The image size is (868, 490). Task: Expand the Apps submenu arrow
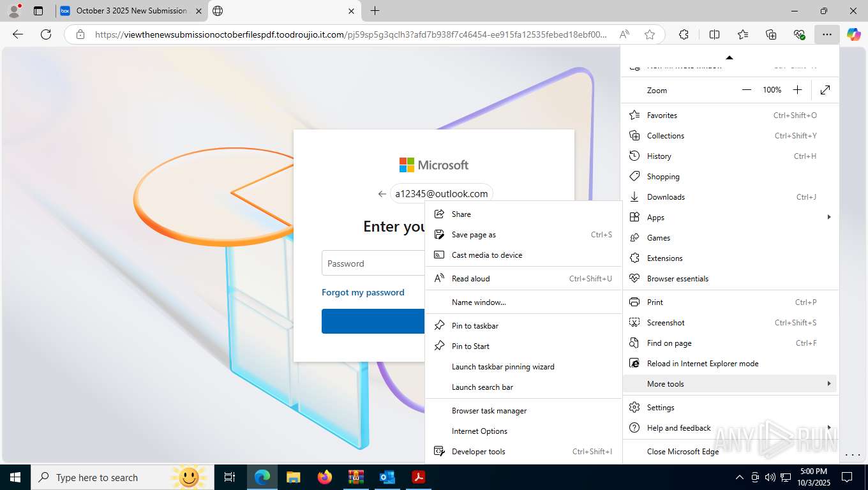828,218
